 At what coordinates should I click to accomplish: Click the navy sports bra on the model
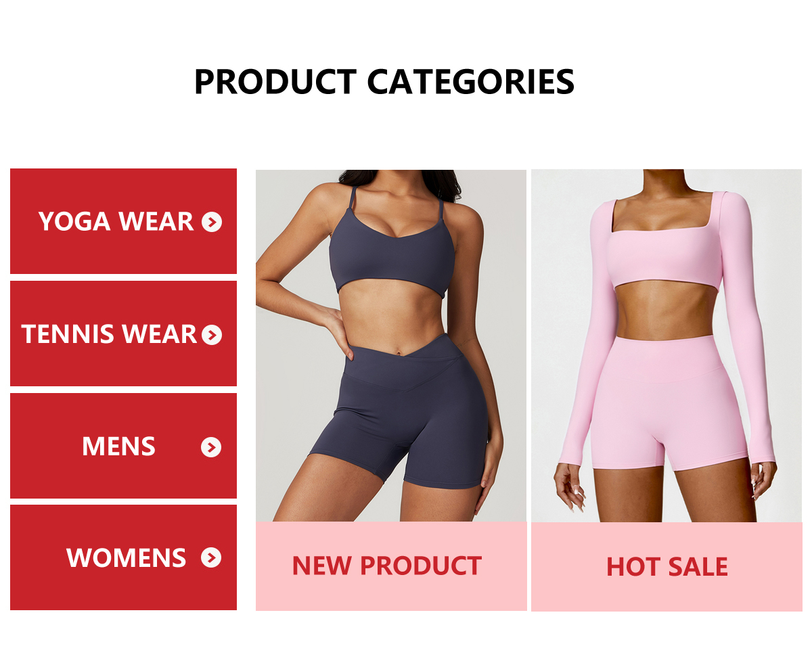pyautogui.click(x=391, y=250)
